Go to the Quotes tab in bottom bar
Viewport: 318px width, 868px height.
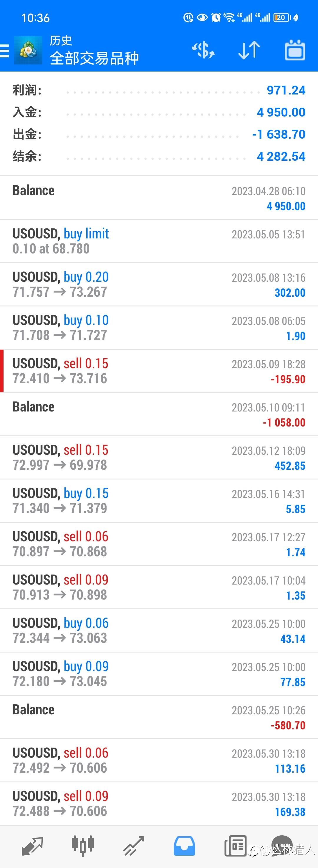click(x=32, y=846)
